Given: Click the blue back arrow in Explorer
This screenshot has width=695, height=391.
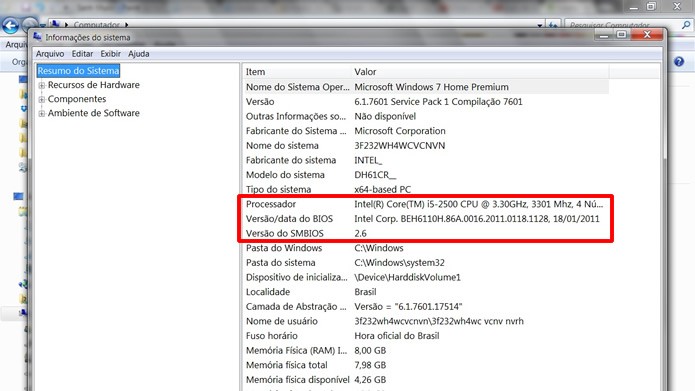Looking at the screenshot, I should (10, 25).
